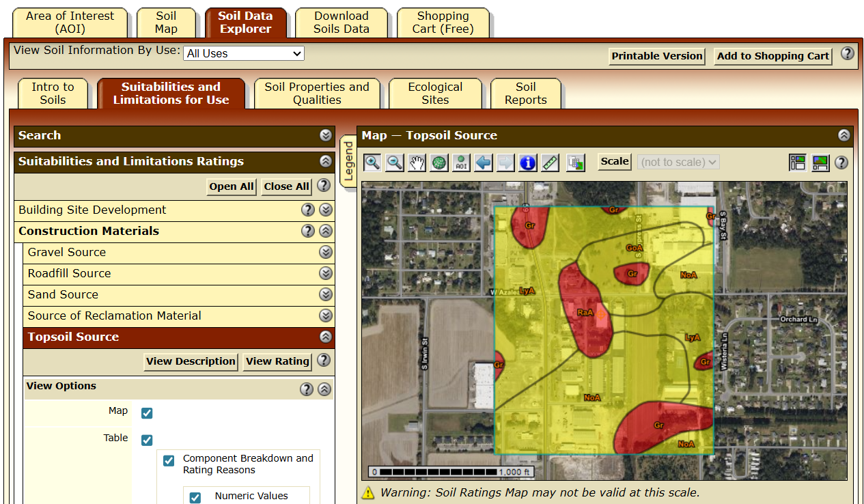
Task: Select the Zoom Out map tool
Action: click(395, 163)
